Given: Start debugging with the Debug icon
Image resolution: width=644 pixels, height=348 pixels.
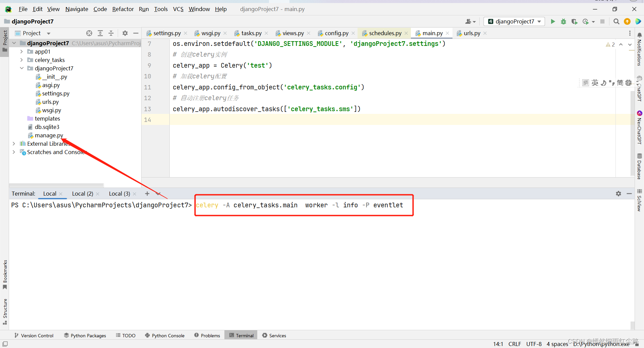Looking at the screenshot, I should point(563,21).
